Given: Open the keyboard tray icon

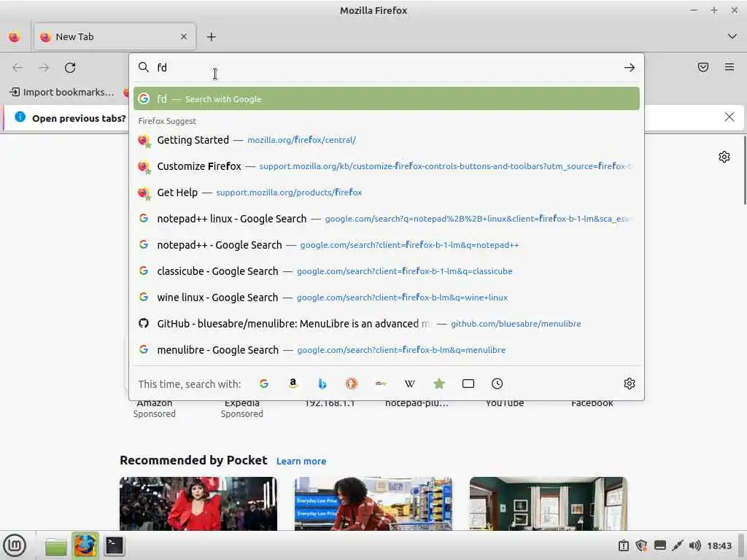Looking at the screenshot, I should [659, 545].
